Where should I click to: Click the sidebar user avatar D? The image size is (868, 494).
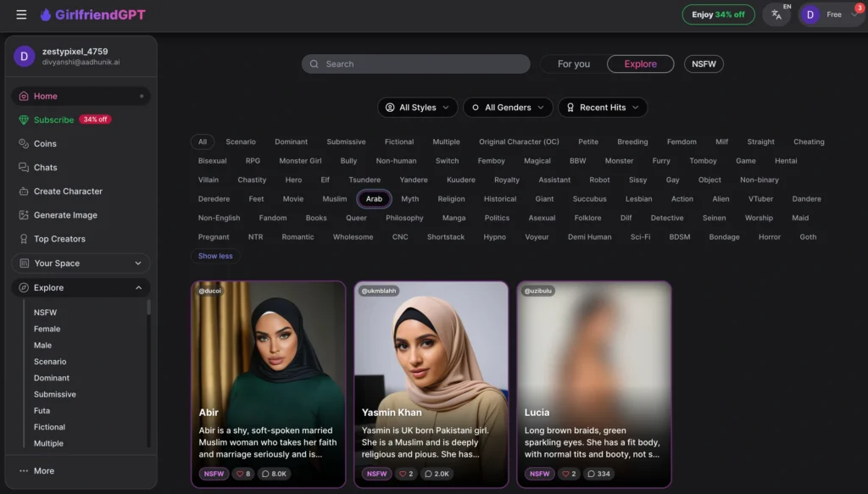tap(25, 57)
